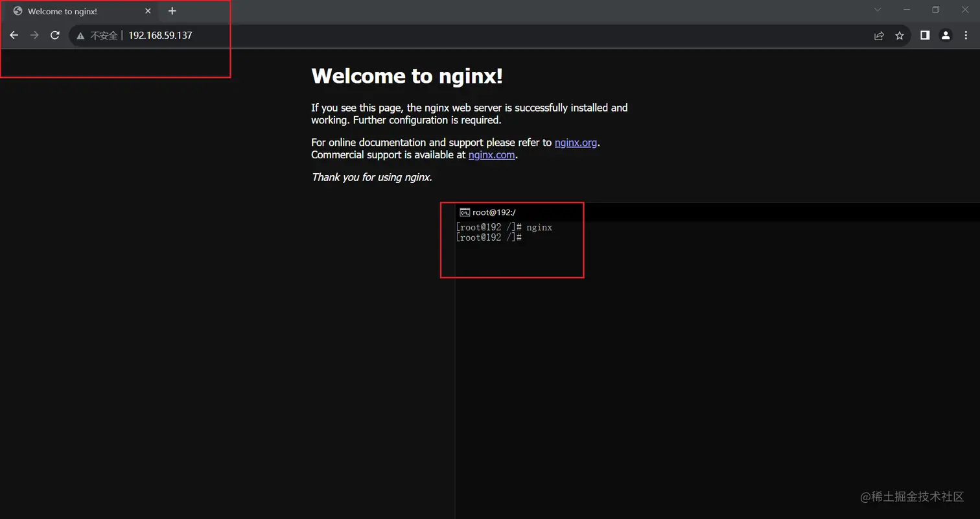This screenshot has width=980, height=519.
Task: Expand options on the globe favicon
Action: click(x=17, y=10)
